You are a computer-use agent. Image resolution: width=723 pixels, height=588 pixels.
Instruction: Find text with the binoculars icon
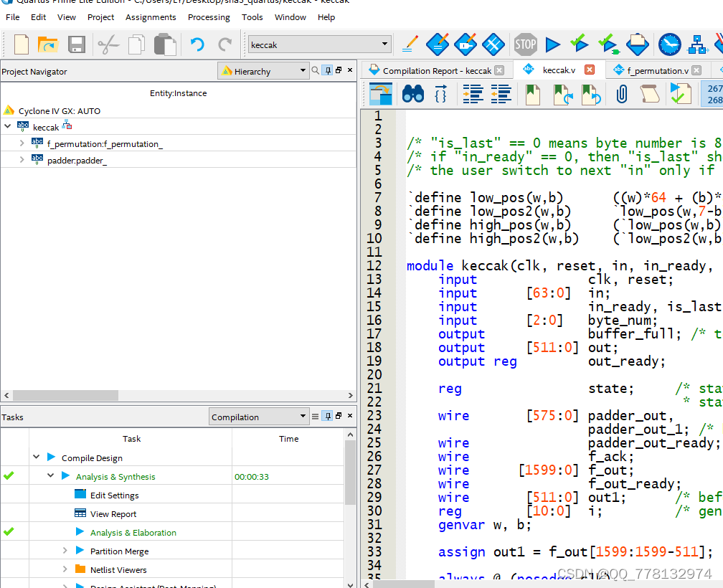(413, 94)
